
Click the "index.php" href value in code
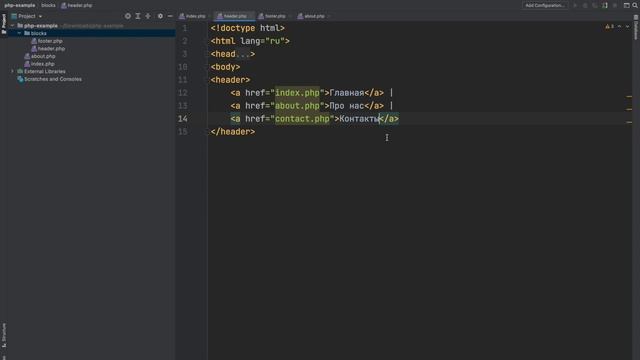[297, 93]
